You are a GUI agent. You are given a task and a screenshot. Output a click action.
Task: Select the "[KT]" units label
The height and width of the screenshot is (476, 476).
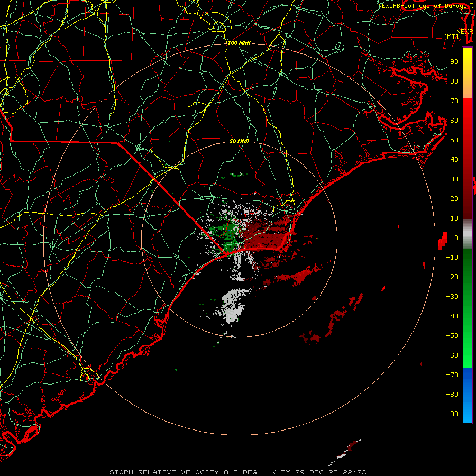coord(452,36)
